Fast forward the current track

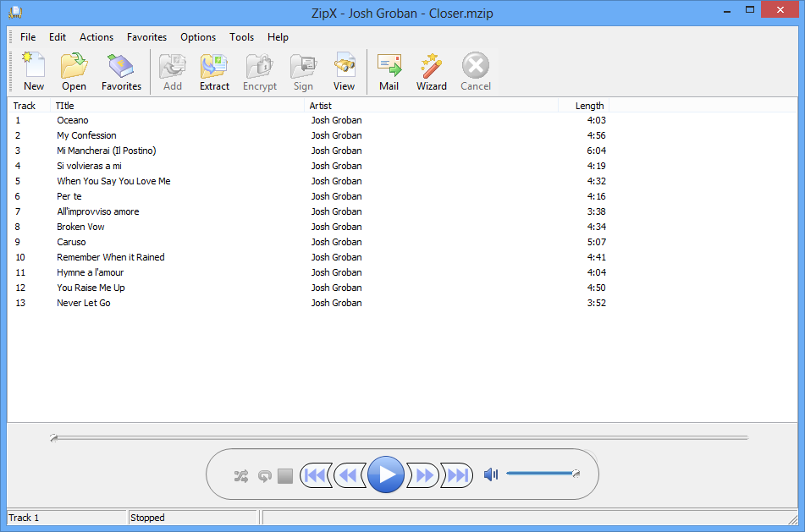coord(423,475)
